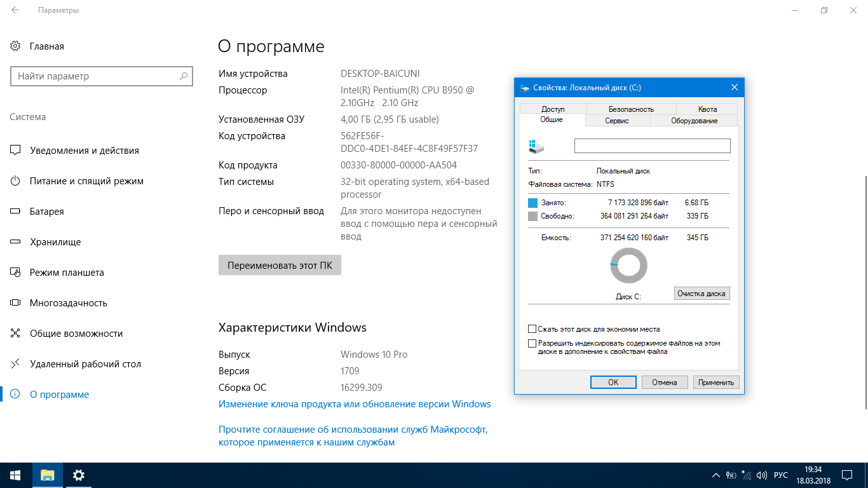Open the Action Center notifications icon
Screen dimensions: 868x488
pyautogui.click(x=846, y=475)
